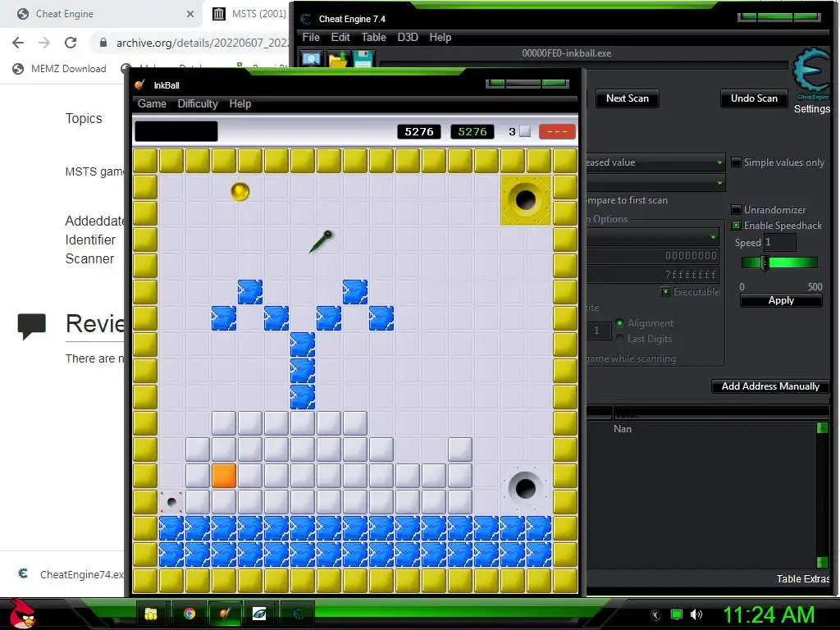
Task: Click the reviews speech bubble icon
Action: tap(32, 326)
